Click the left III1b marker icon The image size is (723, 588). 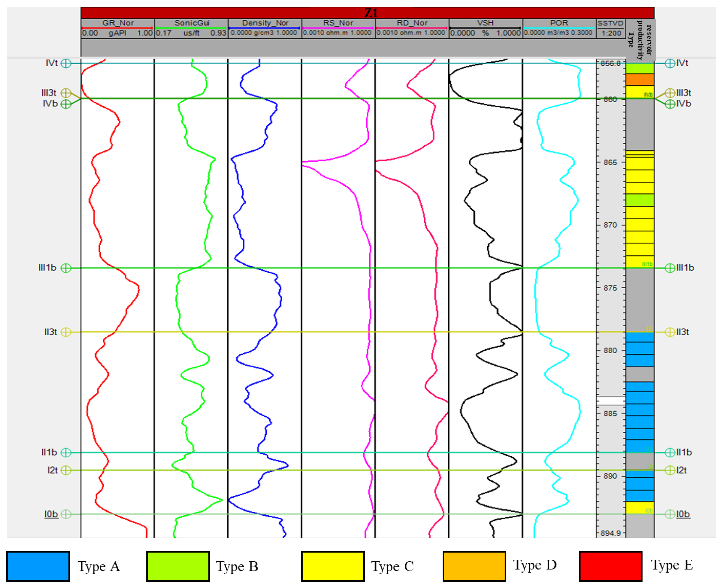(66, 268)
